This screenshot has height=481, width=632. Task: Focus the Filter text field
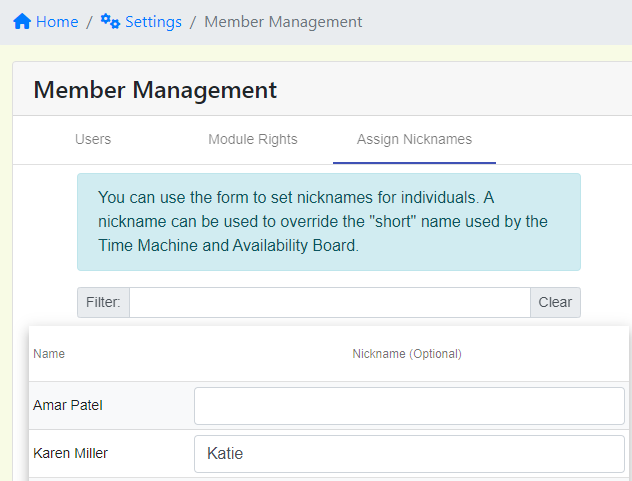330,302
